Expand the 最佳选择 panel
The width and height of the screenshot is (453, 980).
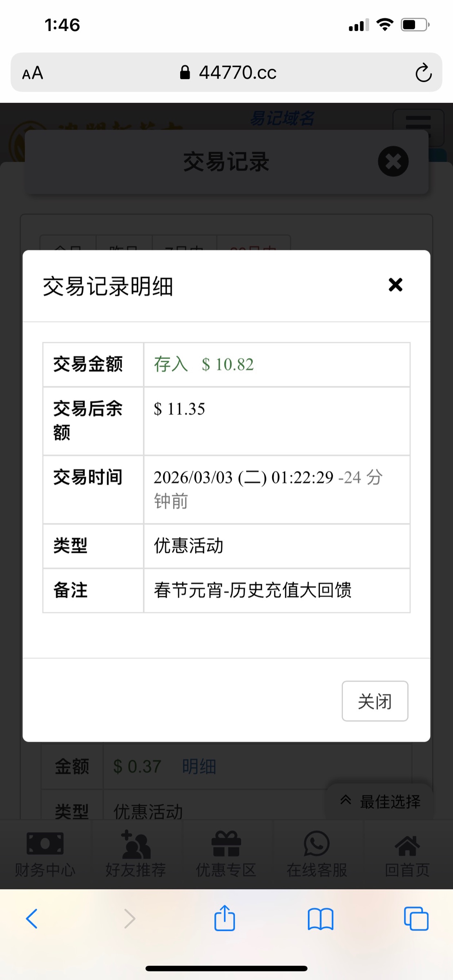pos(380,801)
